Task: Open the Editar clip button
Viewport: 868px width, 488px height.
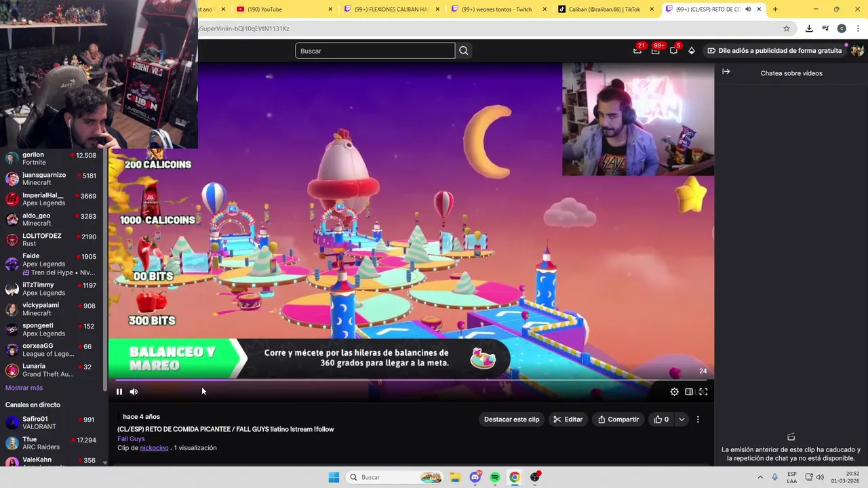Action: pyautogui.click(x=568, y=420)
